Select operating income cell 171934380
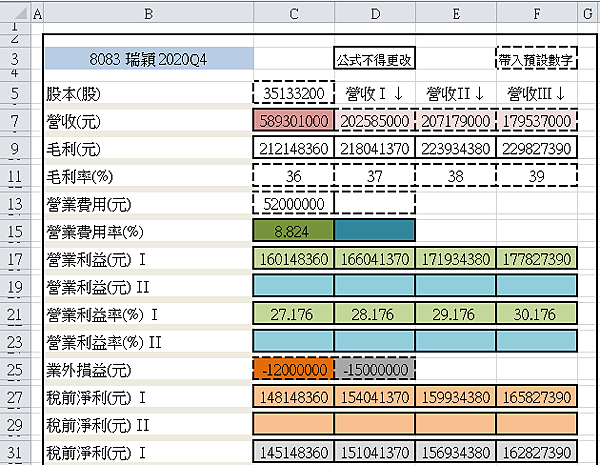 [x=456, y=259]
